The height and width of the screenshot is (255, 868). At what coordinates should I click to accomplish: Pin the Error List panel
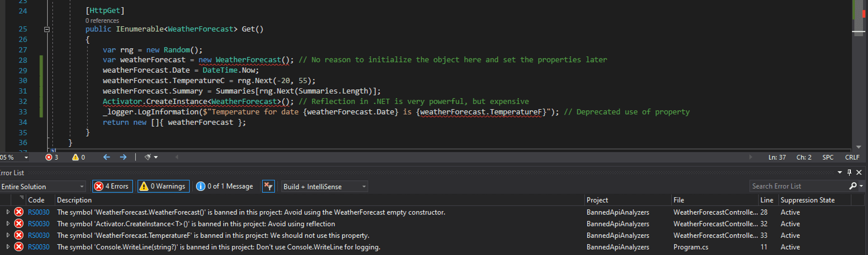849,173
